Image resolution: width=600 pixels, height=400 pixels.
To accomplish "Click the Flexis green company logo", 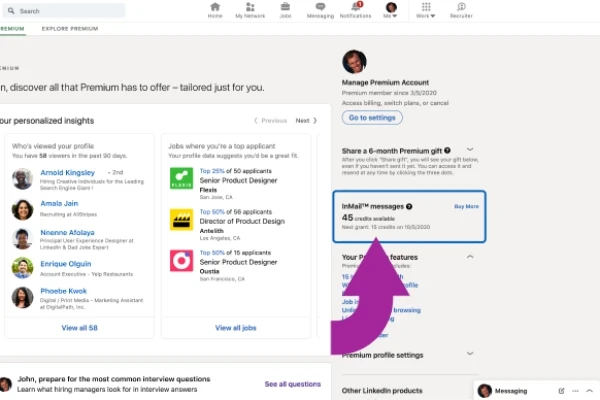I will [x=181, y=178].
